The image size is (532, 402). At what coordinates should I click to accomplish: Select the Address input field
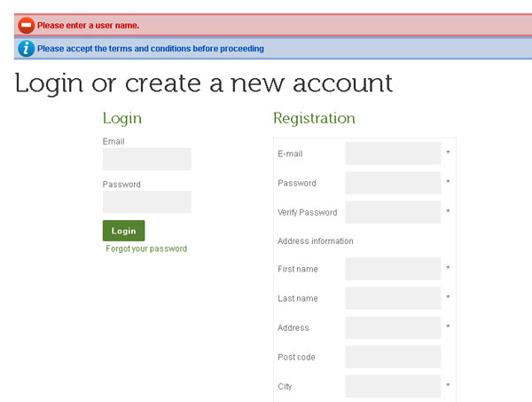click(393, 327)
